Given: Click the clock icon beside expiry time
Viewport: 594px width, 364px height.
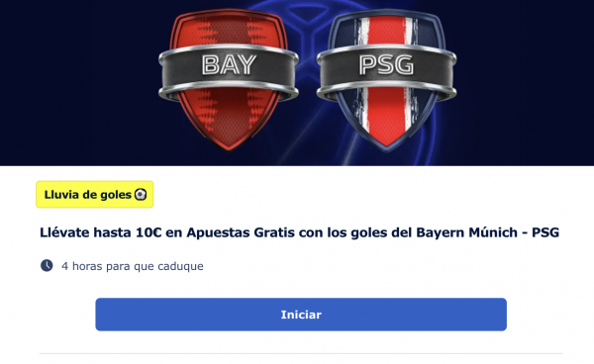Looking at the screenshot, I should (x=47, y=266).
